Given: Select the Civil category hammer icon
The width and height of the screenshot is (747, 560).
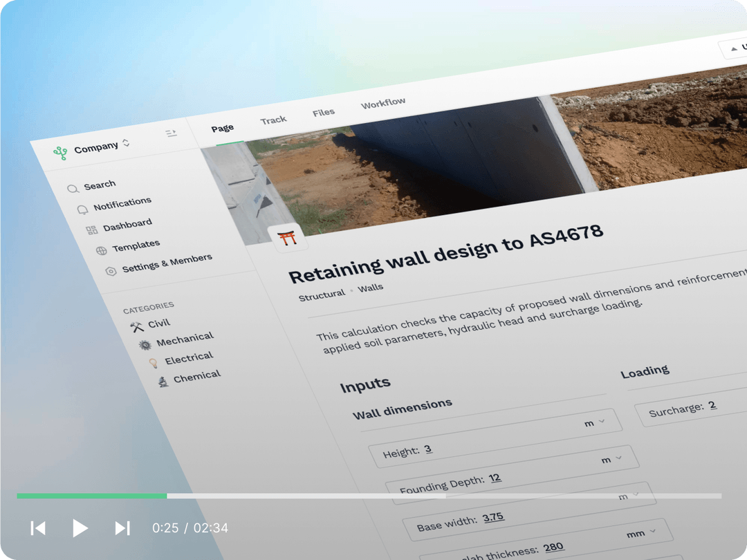Looking at the screenshot, I should coord(136,325).
